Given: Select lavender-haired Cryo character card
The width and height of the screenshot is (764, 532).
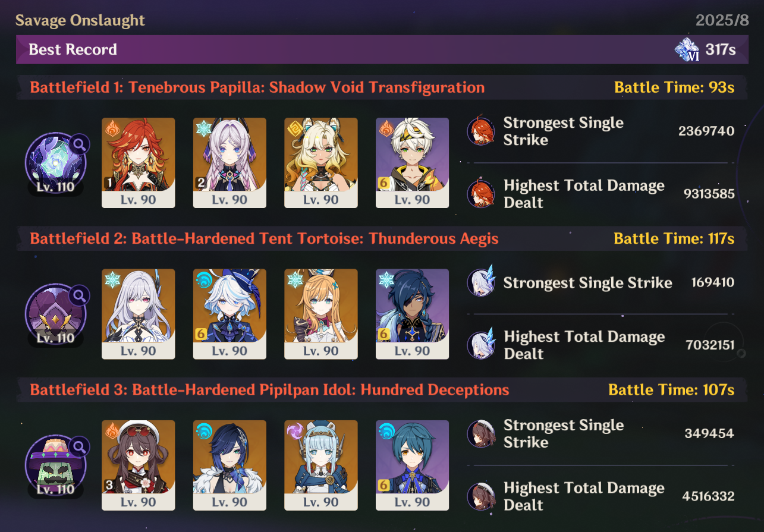Looking at the screenshot, I should pos(229,163).
